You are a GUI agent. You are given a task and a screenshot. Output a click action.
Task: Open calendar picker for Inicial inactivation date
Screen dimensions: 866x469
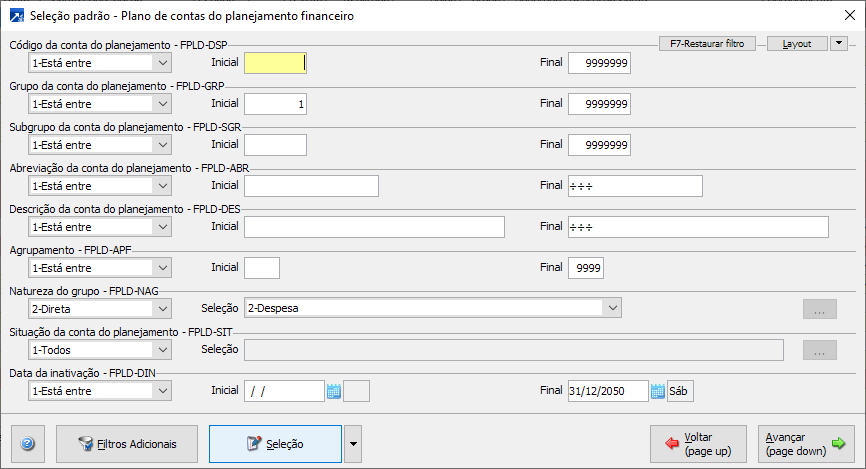[334, 391]
